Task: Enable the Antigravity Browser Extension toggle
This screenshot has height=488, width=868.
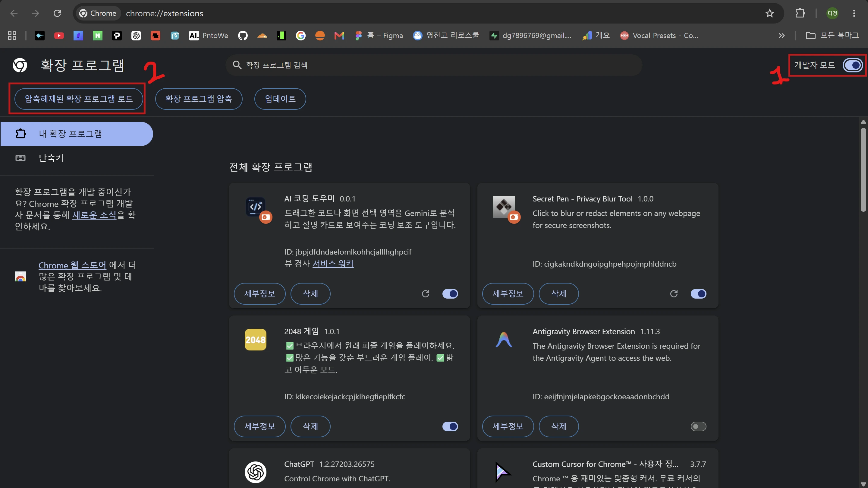Action: pyautogui.click(x=699, y=426)
